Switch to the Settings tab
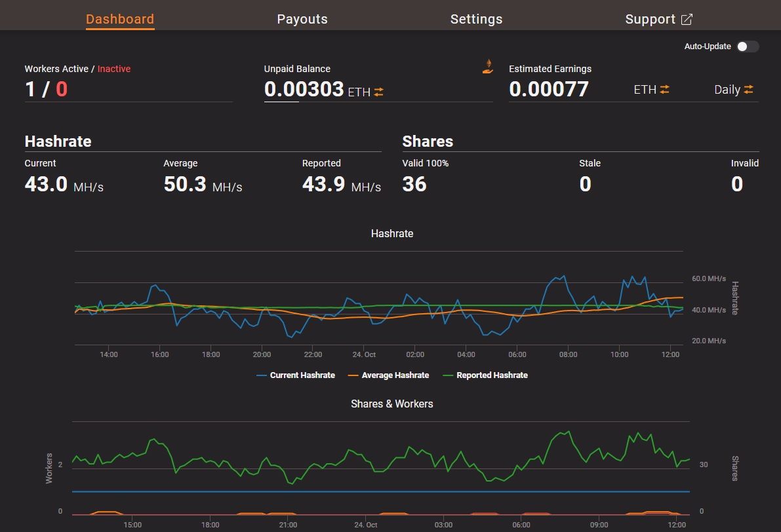This screenshot has width=781, height=532. tap(476, 19)
